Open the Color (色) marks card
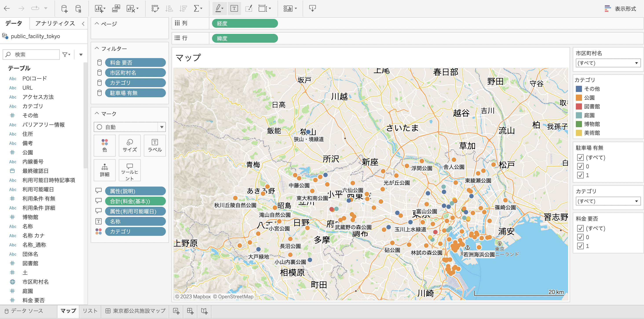The height and width of the screenshot is (319, 644). pos(104,145)
